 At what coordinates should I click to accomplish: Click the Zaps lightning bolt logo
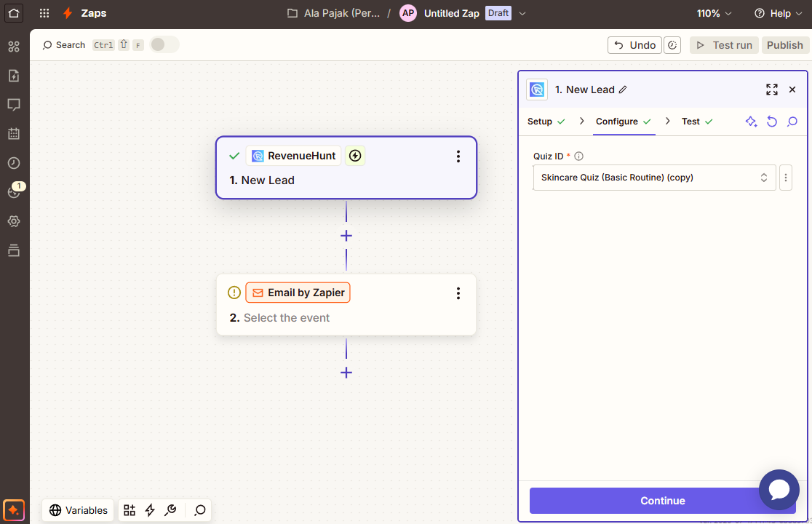coord(68,13)
